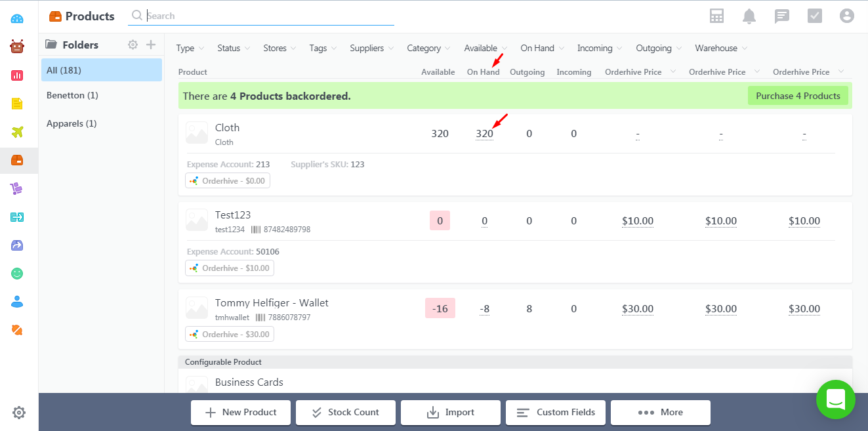The image size is (868, 431).
Task: Open the green live chat bubble
Action: pos(836,400)
